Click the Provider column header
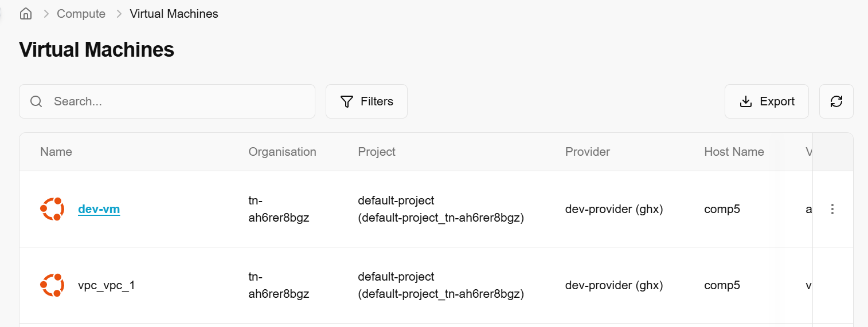The width and height of the screenshot is (868, 327). click(x=588, y=152)
